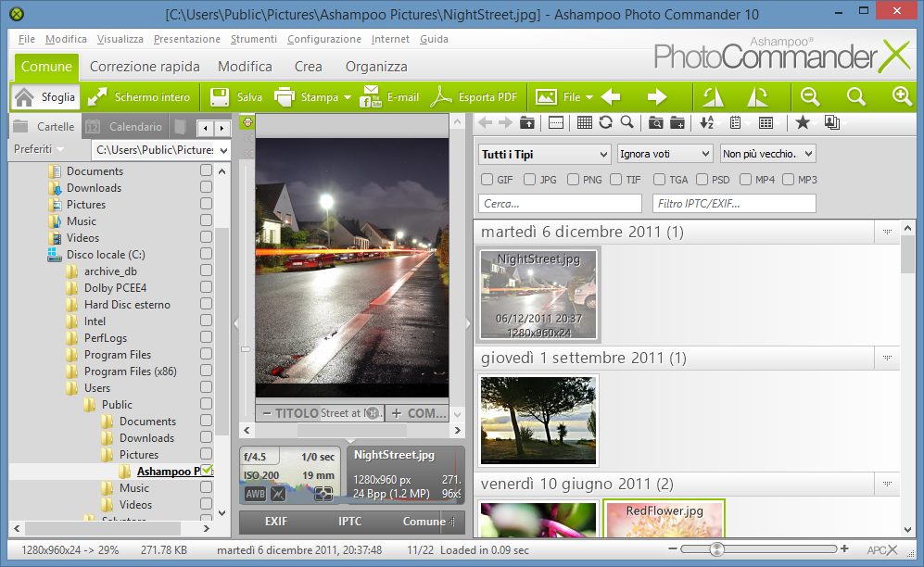Click the plus at thumbnail slider end
Screen dimensions: 924x567
844,548
